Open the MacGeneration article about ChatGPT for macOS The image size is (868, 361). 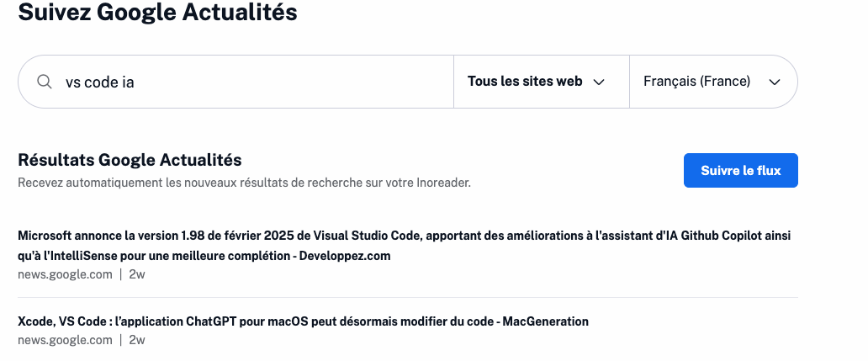coord(303,321)
